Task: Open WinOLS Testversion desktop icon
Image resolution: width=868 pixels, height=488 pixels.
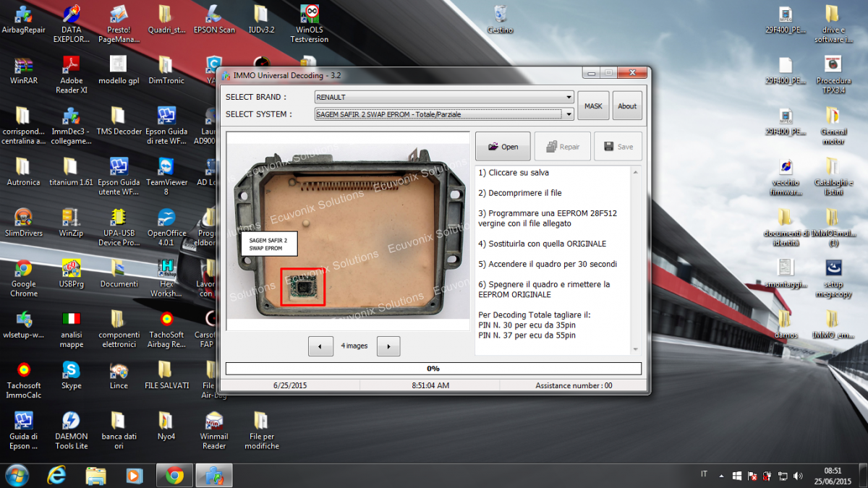Action: coord(310,24)
